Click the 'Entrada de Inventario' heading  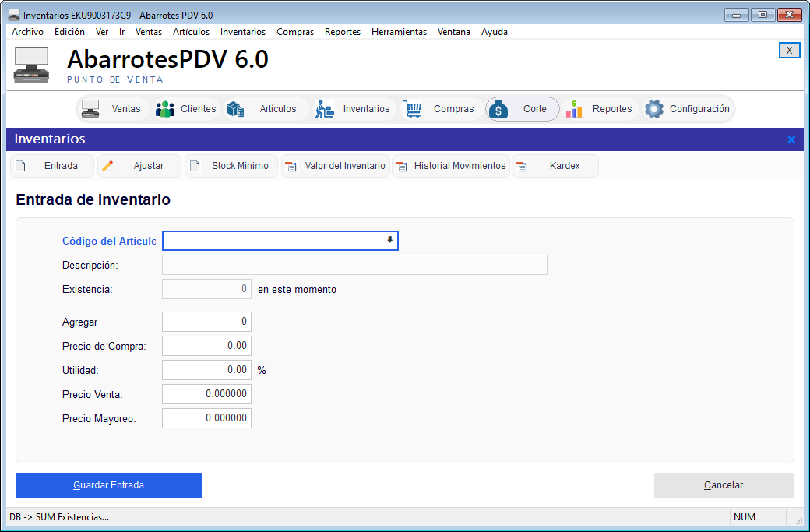pyautogui.click(x=93, y=200)
